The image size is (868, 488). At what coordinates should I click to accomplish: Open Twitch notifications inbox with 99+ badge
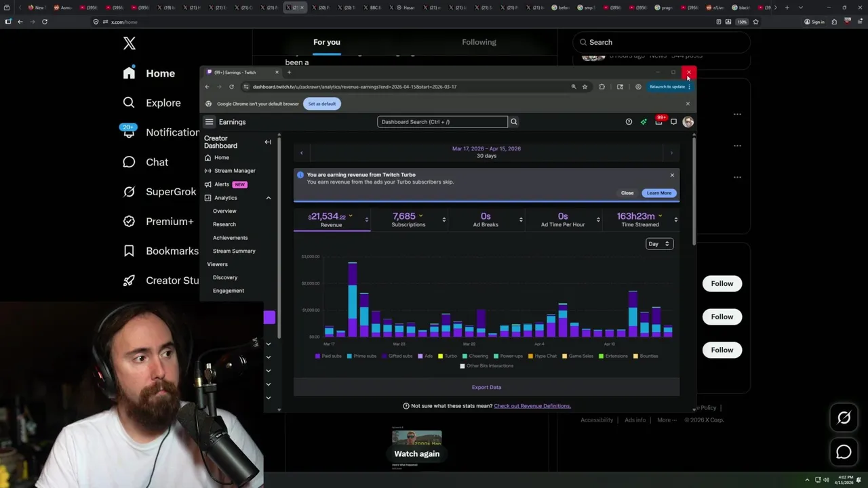658,121
